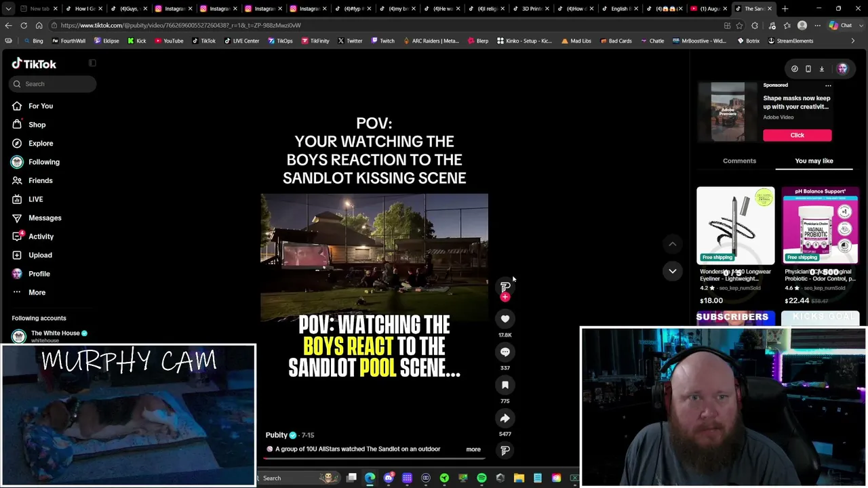Open the Messages icon in the sidebar
This screenshot has height=488, width=868.
[17, 218]
